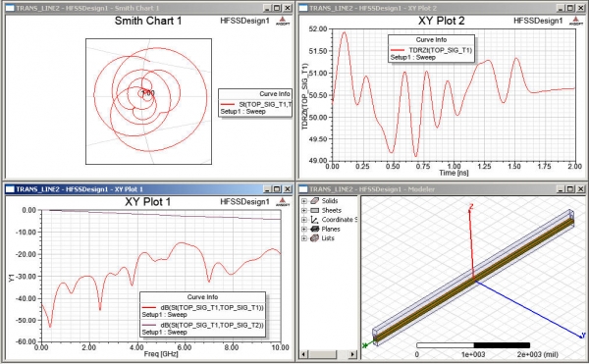Maximize the Smith Chart 1 window
This screenshot has height=364, width=589.
[277, 8]
